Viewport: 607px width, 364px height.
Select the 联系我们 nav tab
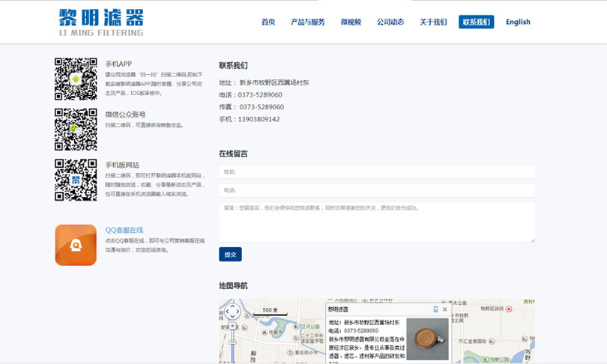tap(476, 22)
